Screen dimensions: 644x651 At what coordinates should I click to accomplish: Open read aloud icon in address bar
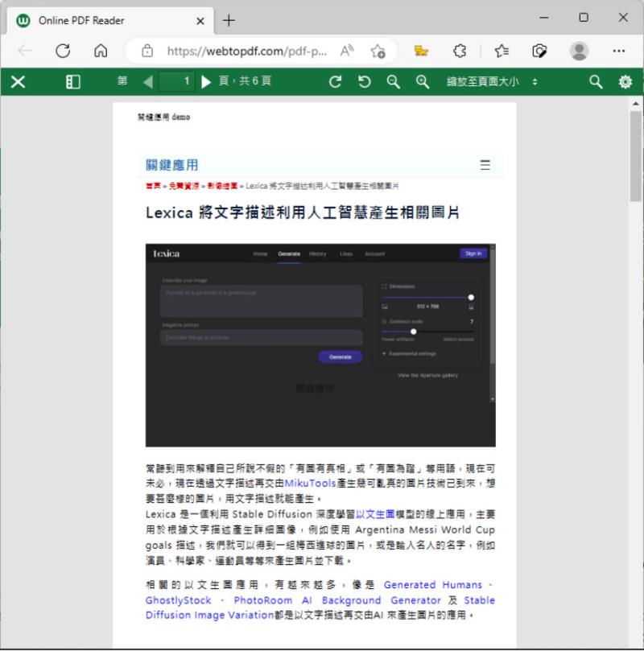pos(347,51)
